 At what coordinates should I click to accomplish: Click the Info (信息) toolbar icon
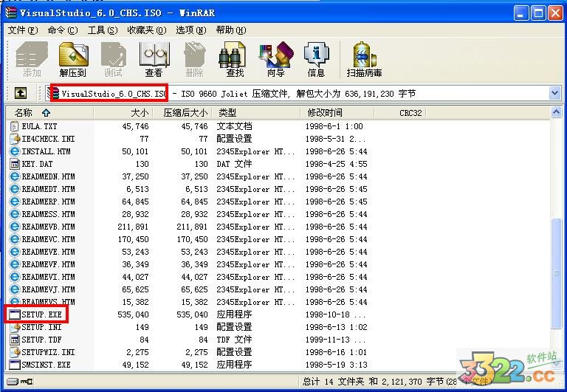316,60
